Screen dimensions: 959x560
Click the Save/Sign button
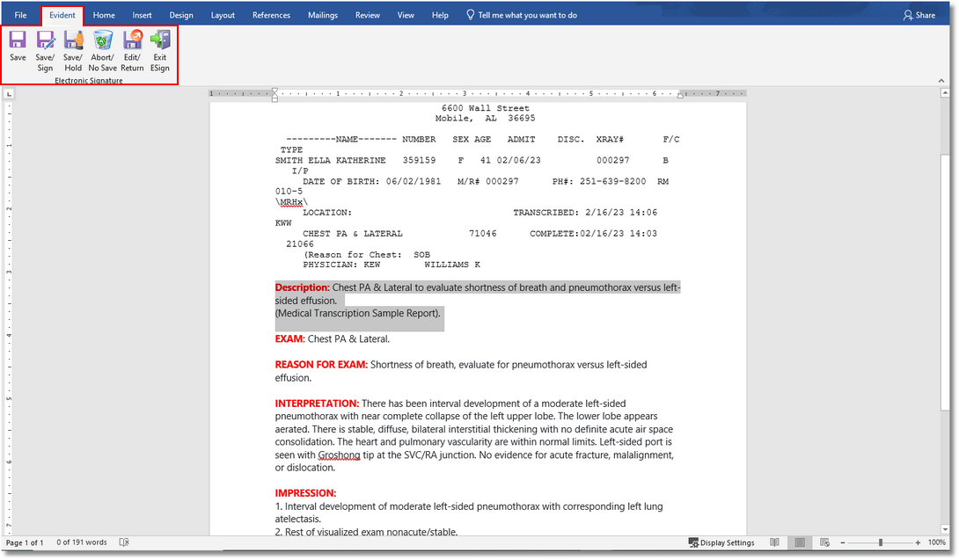(45, 51)
